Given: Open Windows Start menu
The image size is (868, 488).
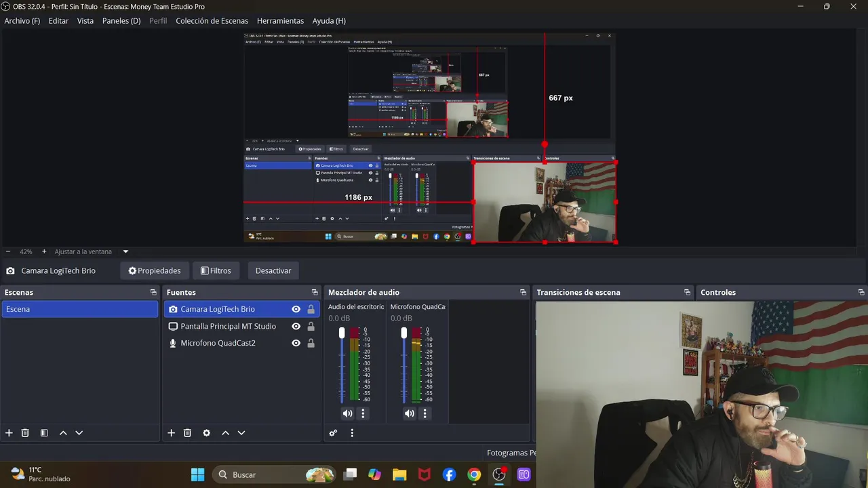Looking at the screenshot, I should coord(197,474).
